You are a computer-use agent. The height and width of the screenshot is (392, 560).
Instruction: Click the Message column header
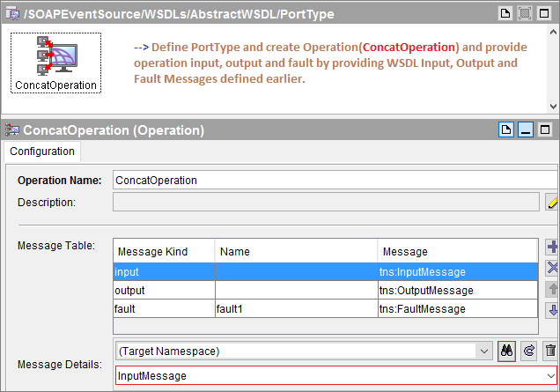[x=458, y=252]
